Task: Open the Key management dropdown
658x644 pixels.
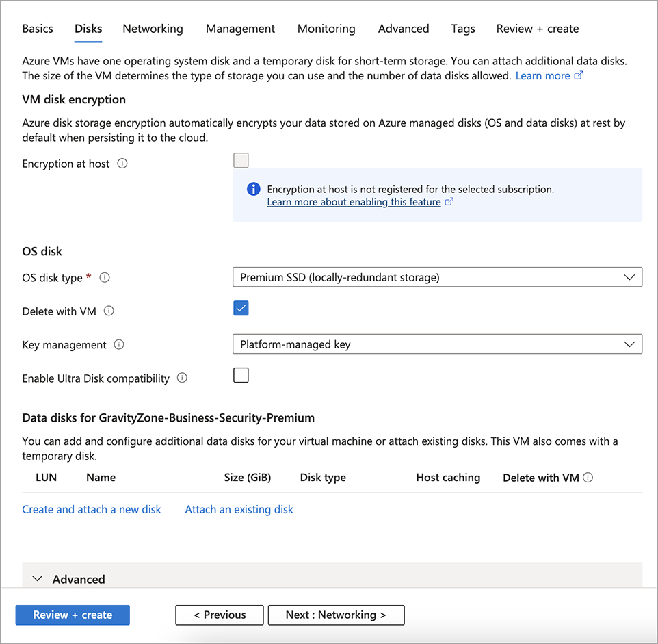Action: coord(437,344)
